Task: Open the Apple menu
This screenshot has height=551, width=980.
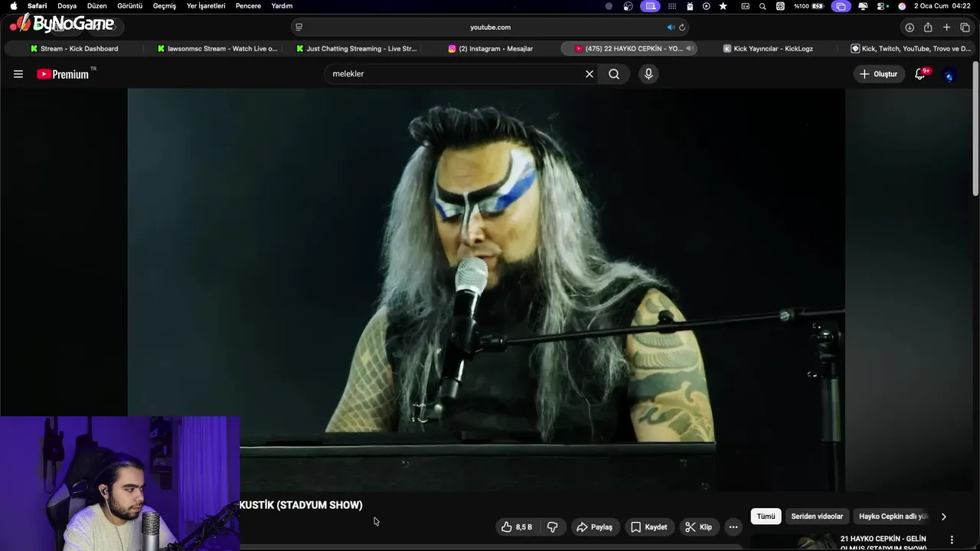Action: [x=13, y=6]
